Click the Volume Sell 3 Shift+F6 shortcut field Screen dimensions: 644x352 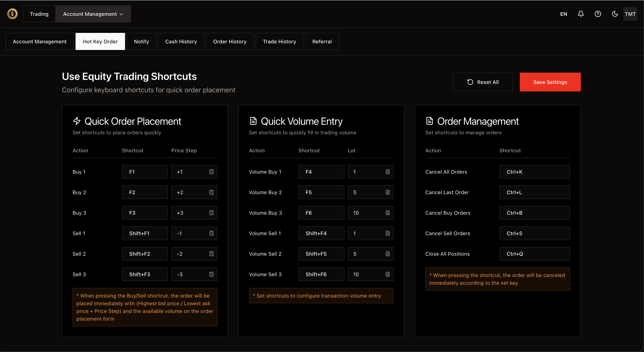pos(321,274)
